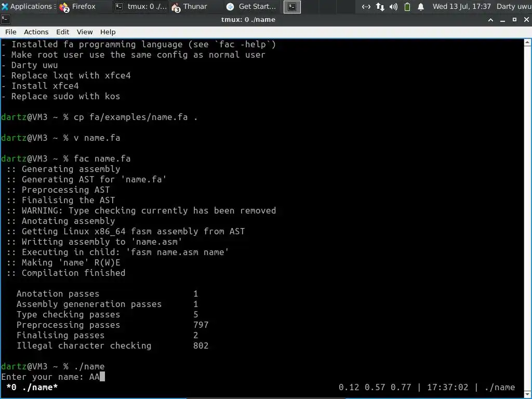Image resolution: width=532 pixels, height=399 pixels.
Task: Open the network connection tray icon
Action: pos(366,6)
